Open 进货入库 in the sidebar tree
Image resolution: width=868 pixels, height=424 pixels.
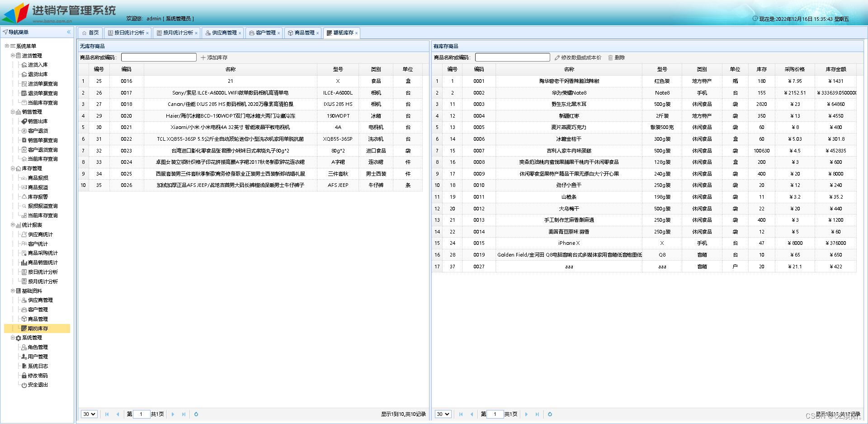[38, 65]
